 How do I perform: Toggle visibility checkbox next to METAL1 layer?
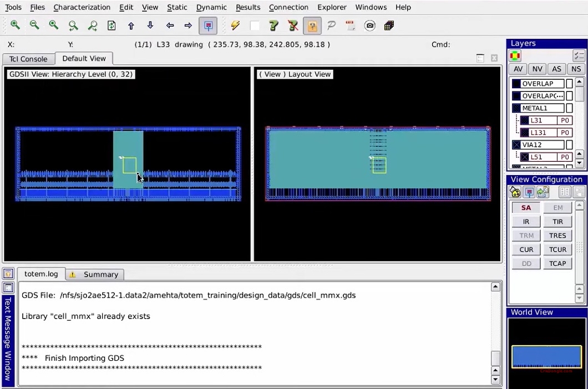tap(570, 108)
